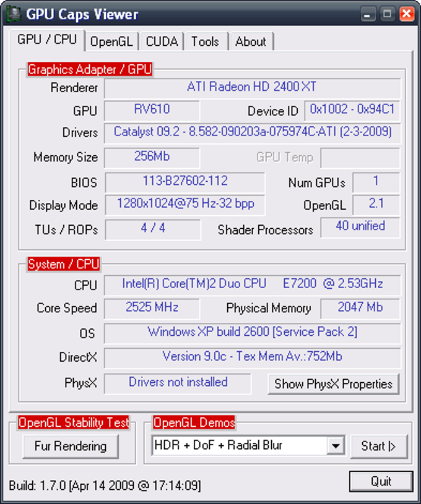
Task: Click the BIOS value 113-B27602-112
Action: 184,182
